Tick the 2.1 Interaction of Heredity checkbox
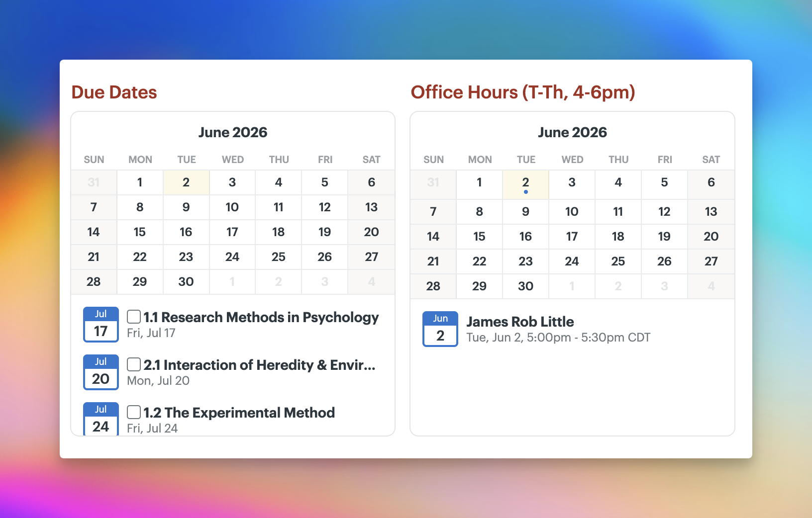 [x=134, y=364]
